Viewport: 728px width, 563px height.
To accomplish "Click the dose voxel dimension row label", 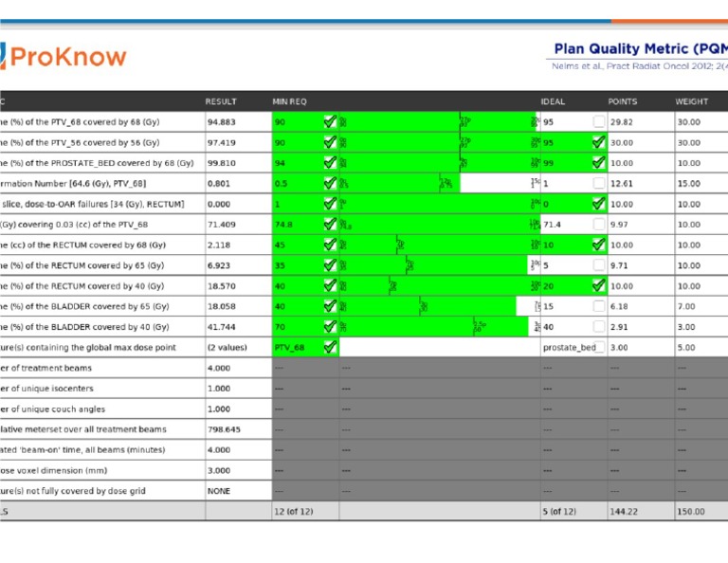I will 53,471.
